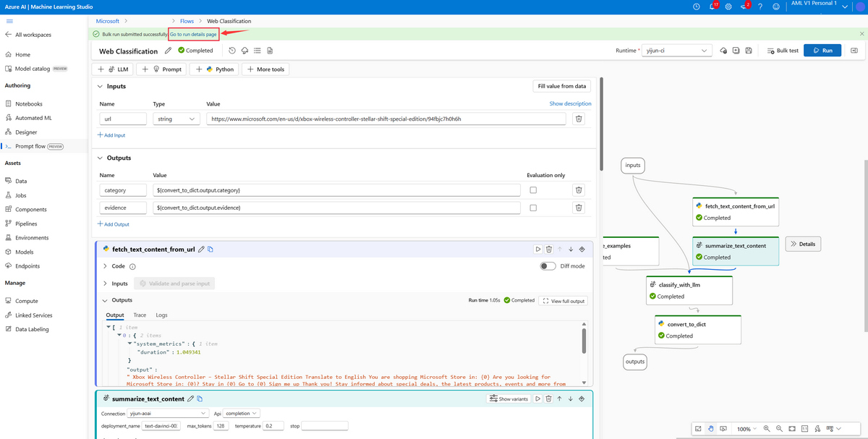Click Fill value from data button
The image size is (868, 439).
pyautogui.click(x=562, y=86)
